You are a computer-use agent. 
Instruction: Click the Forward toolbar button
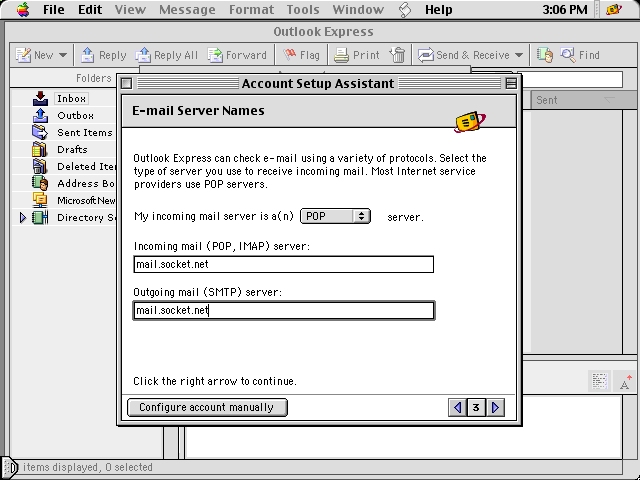(237, 55)
